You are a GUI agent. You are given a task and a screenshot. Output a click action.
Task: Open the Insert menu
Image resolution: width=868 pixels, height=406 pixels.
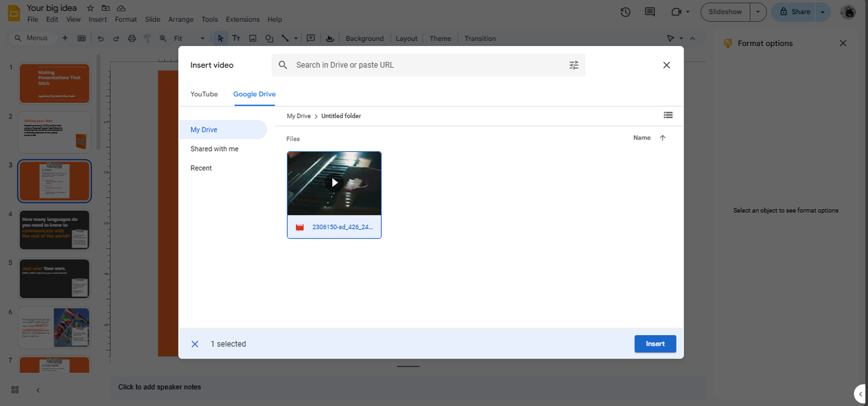coord(98,20)
